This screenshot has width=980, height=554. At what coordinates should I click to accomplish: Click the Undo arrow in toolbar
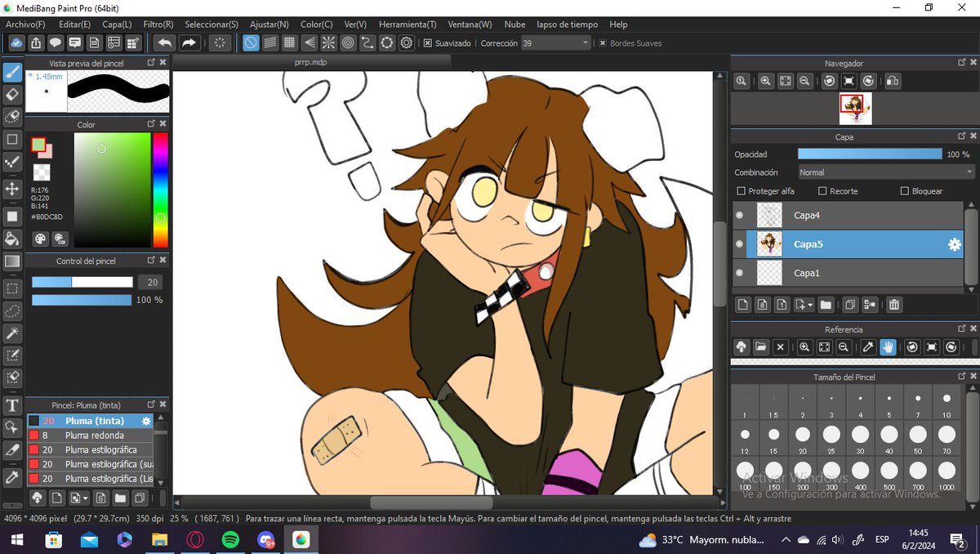(165, 42)
